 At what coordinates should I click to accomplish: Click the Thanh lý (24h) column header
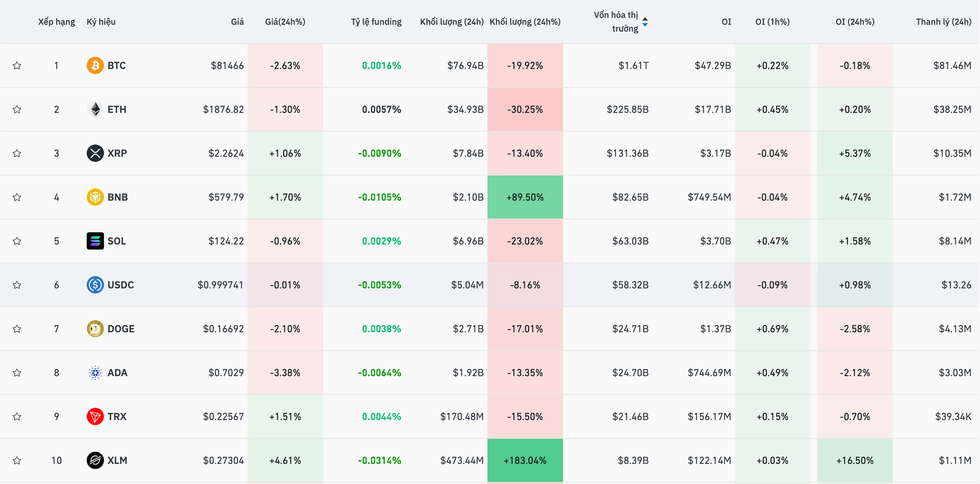(943, 22)
